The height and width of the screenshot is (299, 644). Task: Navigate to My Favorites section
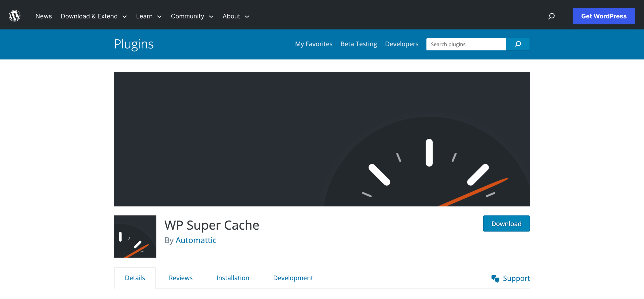coord(314,44)
